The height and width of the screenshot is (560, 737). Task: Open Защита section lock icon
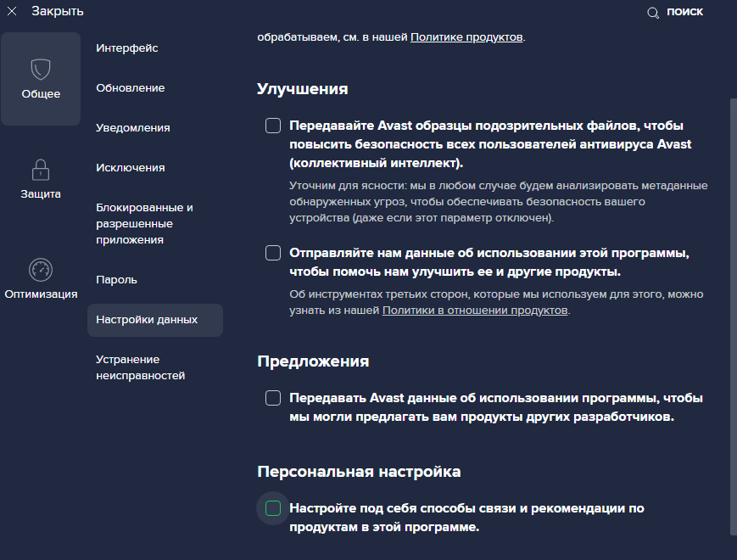(41, 170)
